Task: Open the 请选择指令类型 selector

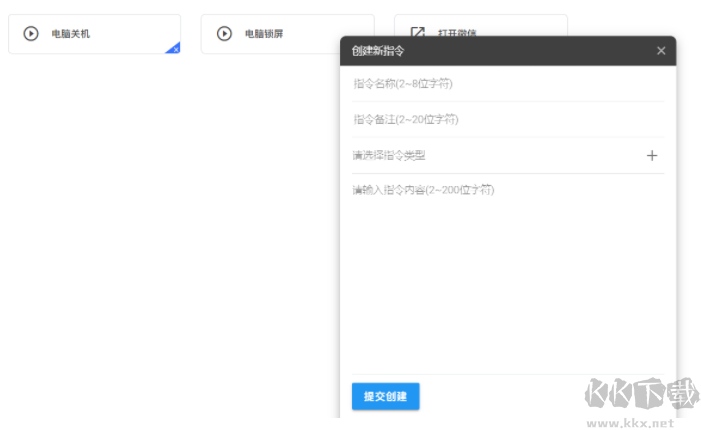Action: click(508, 156)
